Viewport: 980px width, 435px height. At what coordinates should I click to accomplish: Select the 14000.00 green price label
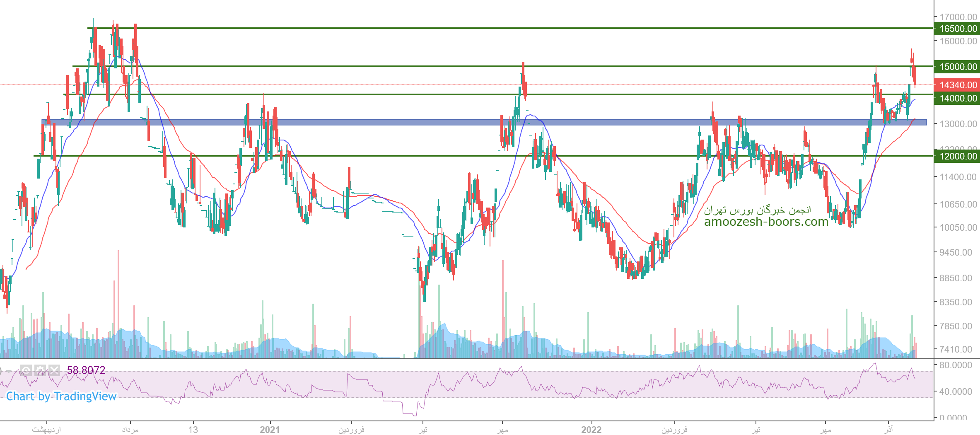click(x=958, y=98)
